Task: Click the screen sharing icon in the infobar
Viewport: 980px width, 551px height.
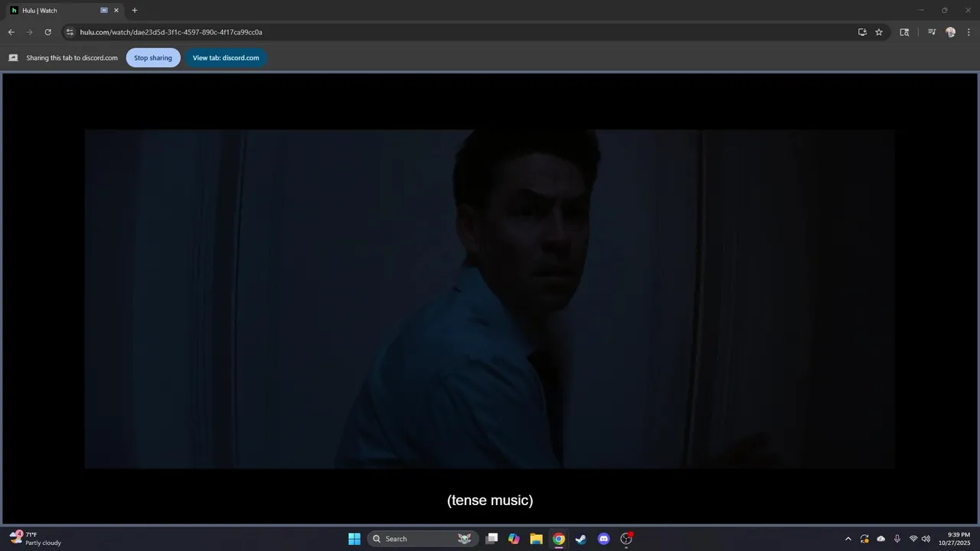Action: (13, 57)
